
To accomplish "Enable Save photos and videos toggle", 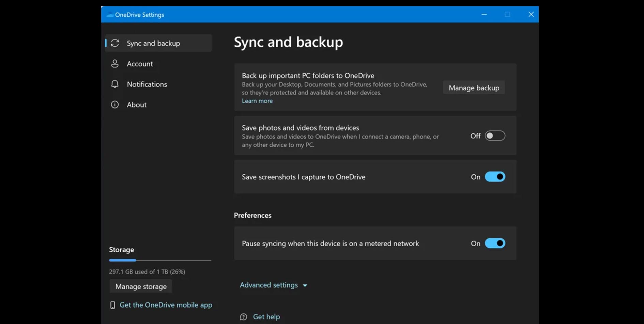I will [x=495, y=136].
